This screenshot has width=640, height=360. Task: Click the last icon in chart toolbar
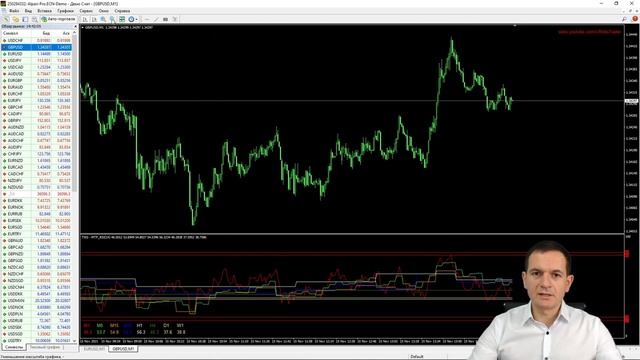pyautogui.click(x=175, y=19)
